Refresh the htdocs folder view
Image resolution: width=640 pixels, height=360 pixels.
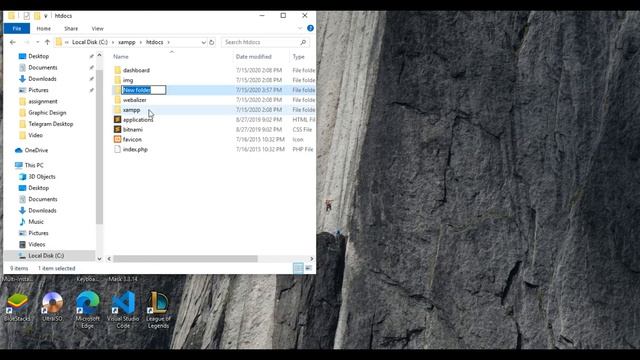(211, 42)
